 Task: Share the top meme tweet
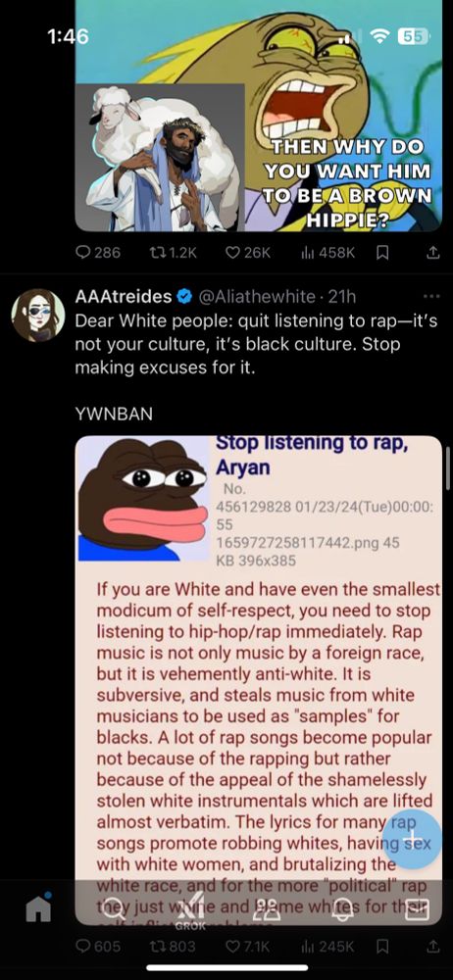point(432,253)
